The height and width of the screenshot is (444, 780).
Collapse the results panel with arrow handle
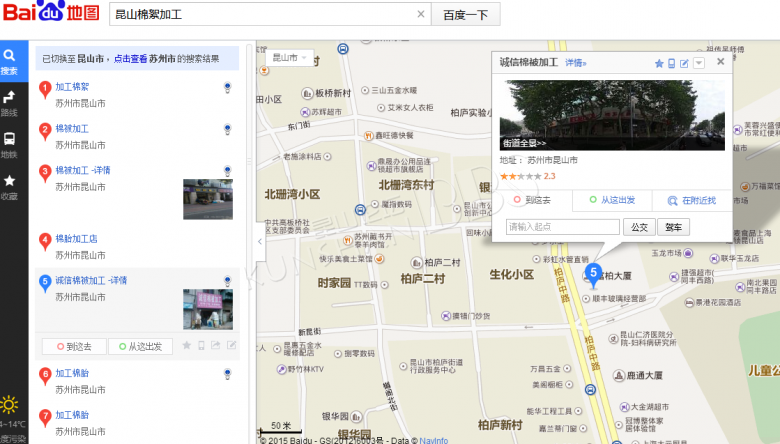(x=260, y=242)
